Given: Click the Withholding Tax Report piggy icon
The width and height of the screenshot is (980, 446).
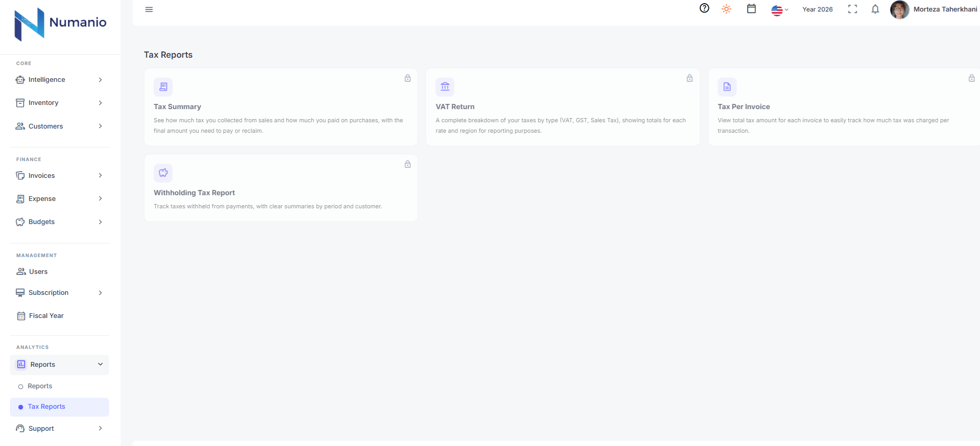Looking at the screenshot, I should (x=163, y=173).
